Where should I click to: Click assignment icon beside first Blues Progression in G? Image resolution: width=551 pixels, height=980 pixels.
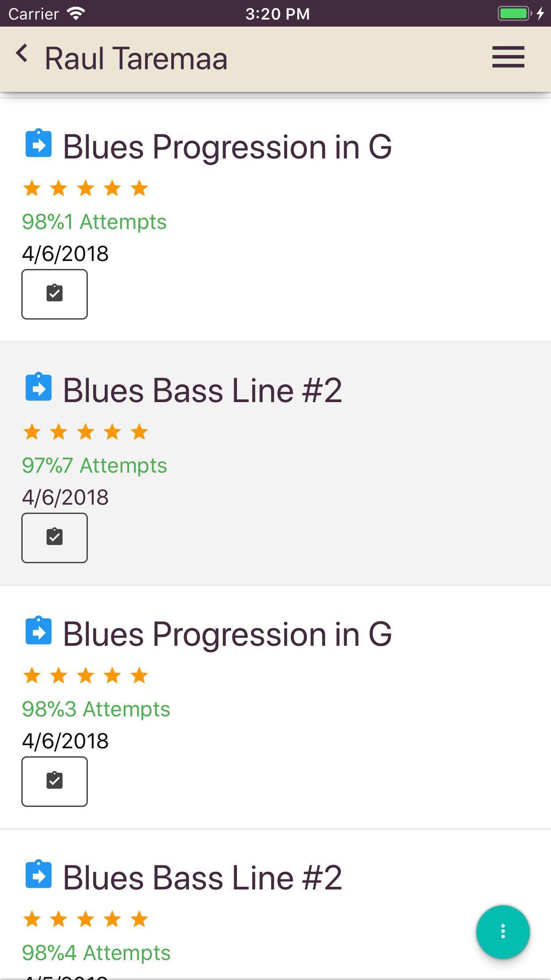click(39, 143)
